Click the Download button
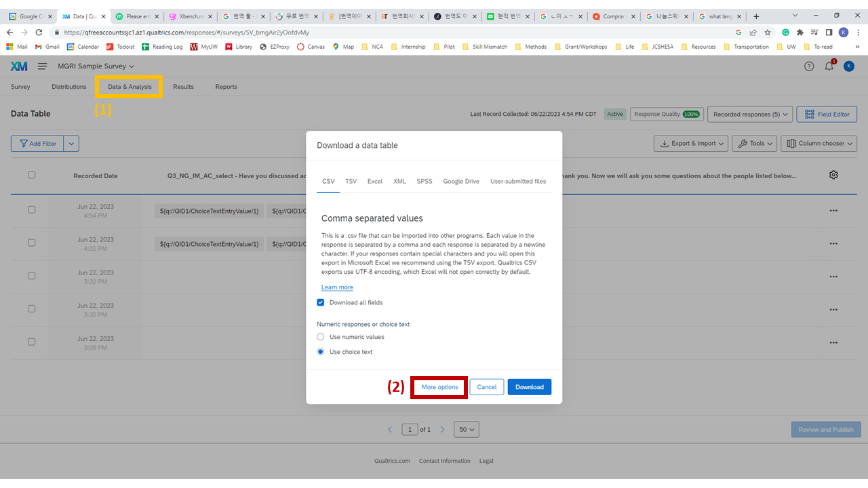 point(529,386)
